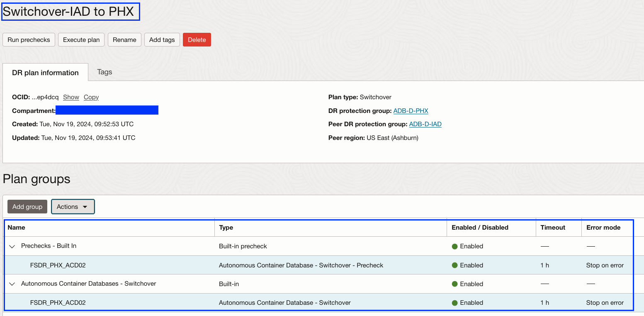
Task: Collapse the Autonomous Container Databases - Switchover group
Action: pos(12,284)
